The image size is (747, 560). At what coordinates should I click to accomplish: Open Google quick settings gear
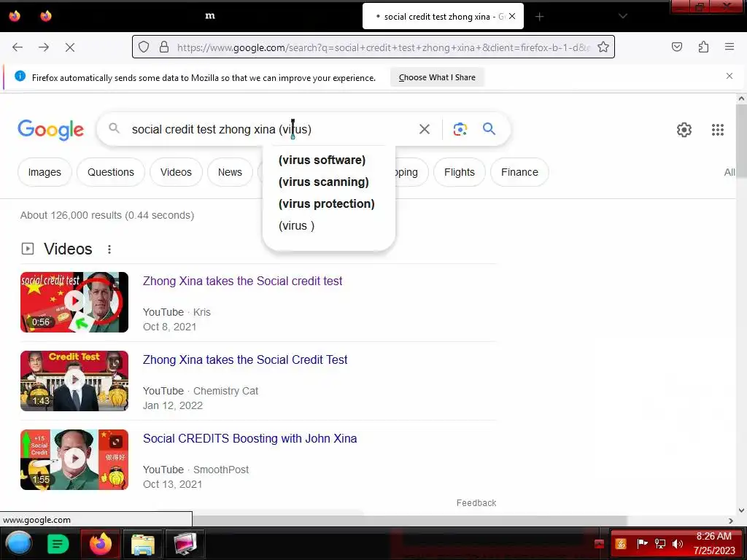coord(684,130)
